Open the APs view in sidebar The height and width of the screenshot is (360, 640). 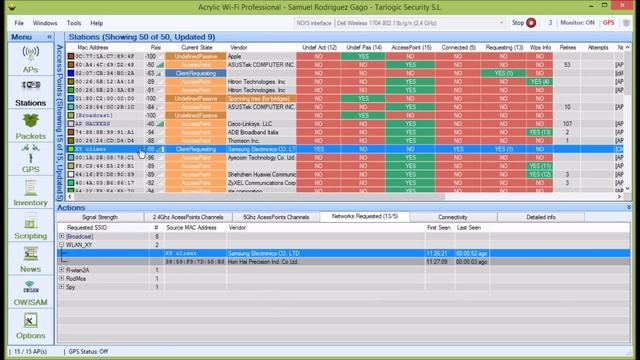click(x=31, y=60)
